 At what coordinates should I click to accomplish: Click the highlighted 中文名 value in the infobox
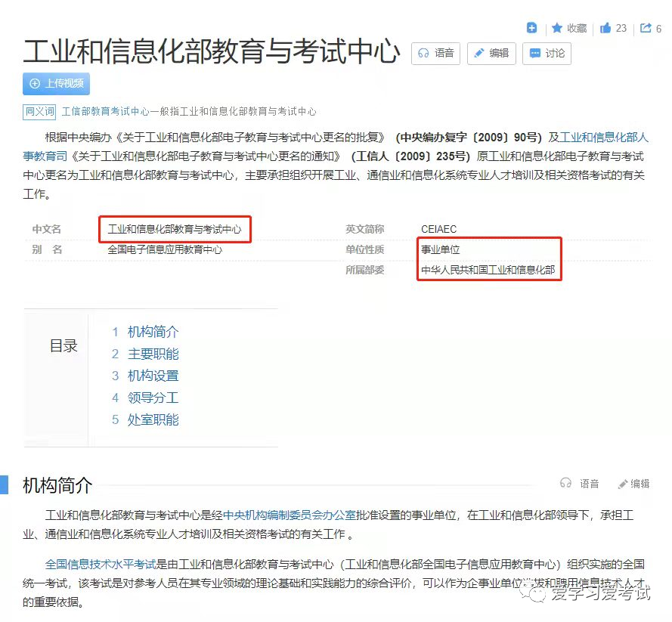point(175,228)
